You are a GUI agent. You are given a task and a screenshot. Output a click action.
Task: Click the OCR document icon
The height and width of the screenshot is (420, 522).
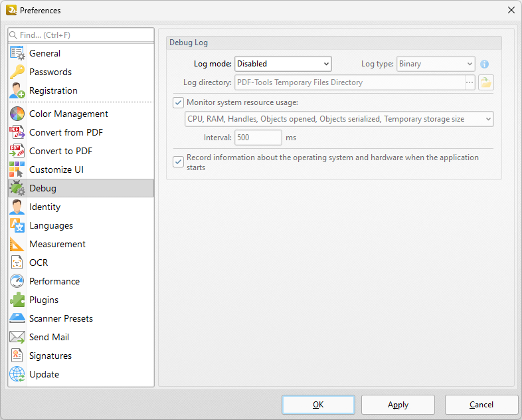pyautogui.click(x=17, y=262)
